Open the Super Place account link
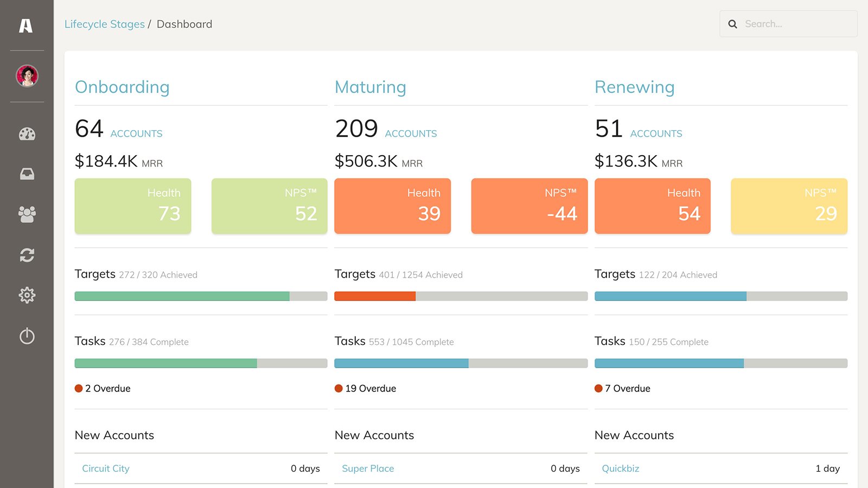Screen dimensions: 868x488 click(368, 468)
